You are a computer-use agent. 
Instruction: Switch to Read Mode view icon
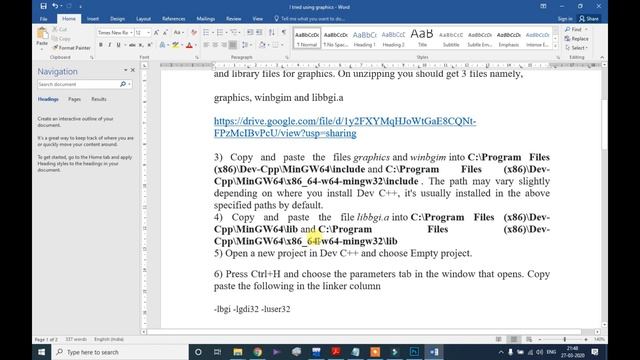coord(498,339)
